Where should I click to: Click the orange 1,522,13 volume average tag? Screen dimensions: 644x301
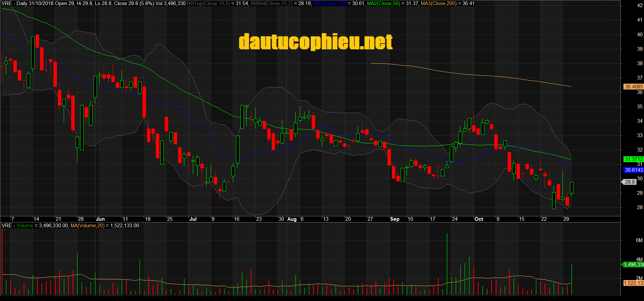(633, 283)
